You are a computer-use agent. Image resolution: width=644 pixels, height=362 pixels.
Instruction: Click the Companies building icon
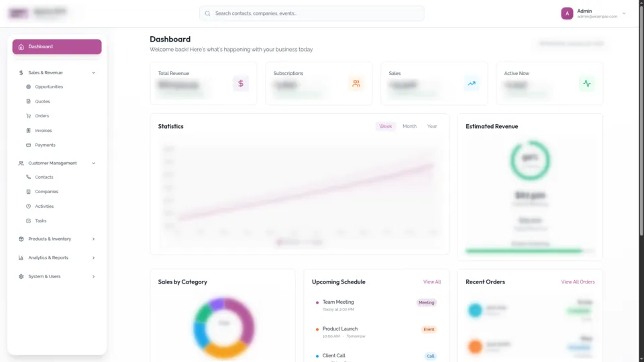tap(28, 192)
